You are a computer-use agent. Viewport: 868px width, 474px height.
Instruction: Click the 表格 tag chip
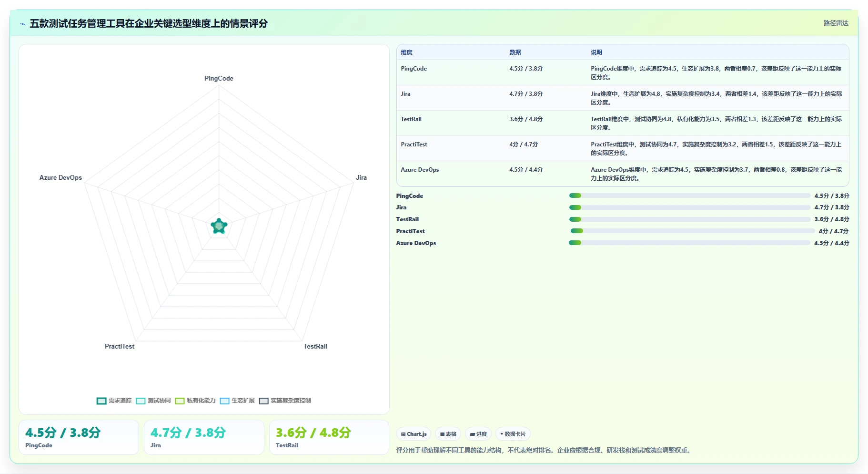448,434
